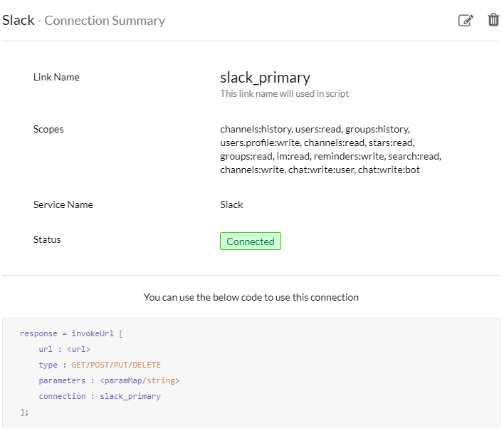This screenshot has width=504, height=431.
Task: Click the Status label
Action: [x=47, y=239]
